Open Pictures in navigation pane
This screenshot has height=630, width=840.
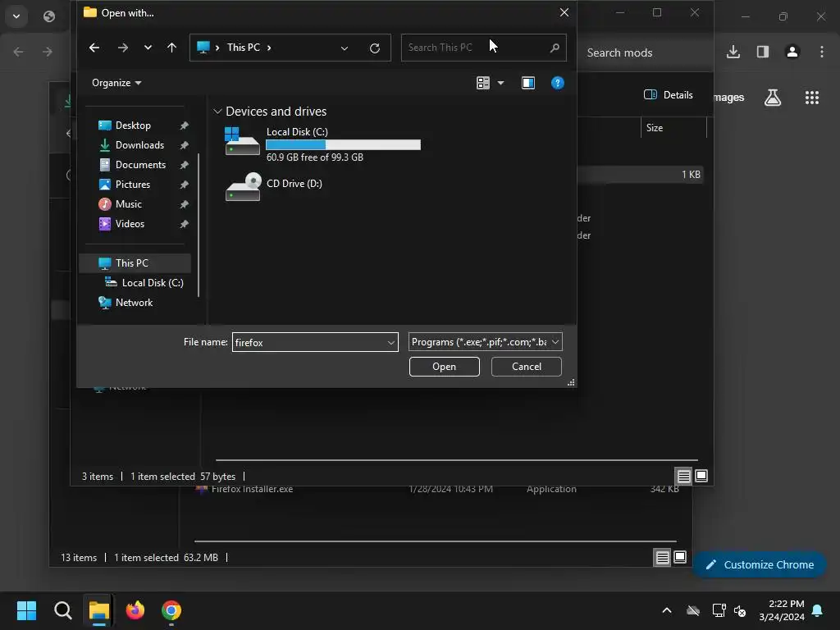[132, 185]
